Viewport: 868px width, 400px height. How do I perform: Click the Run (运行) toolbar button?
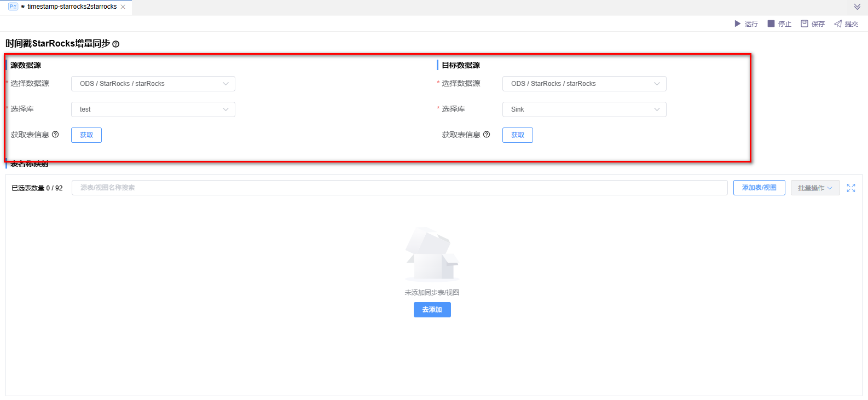(746, 24)
